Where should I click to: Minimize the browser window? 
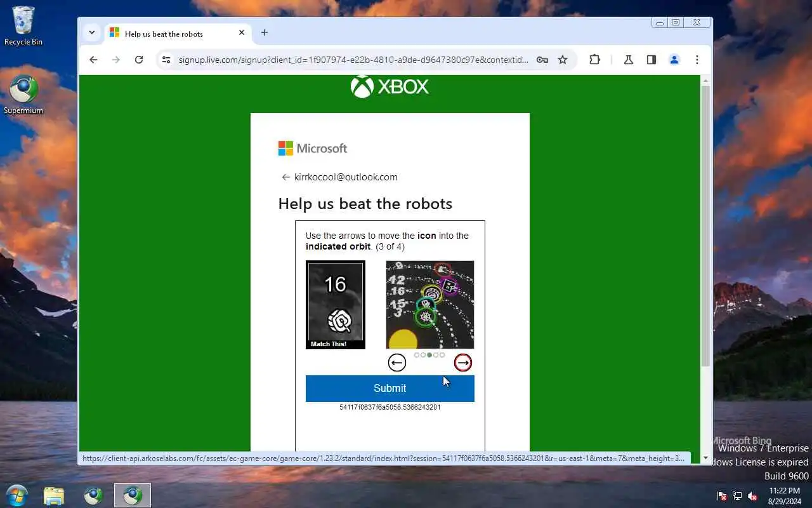click(660, 23)
